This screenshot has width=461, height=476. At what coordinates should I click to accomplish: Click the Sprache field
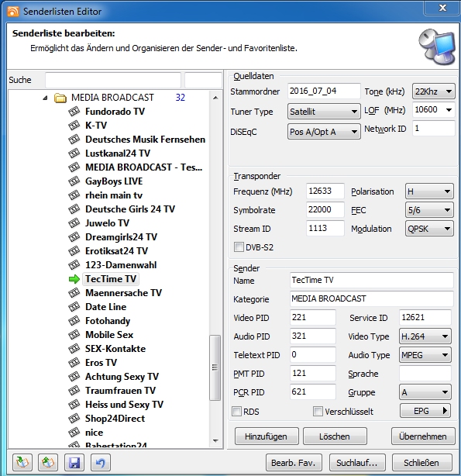[x=425, y=373]
